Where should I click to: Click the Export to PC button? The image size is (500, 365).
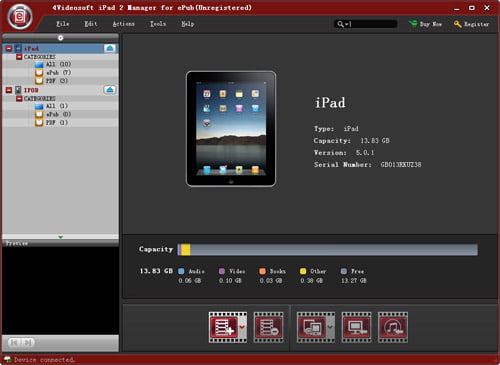pyautogui.click(x=356, y=327)
